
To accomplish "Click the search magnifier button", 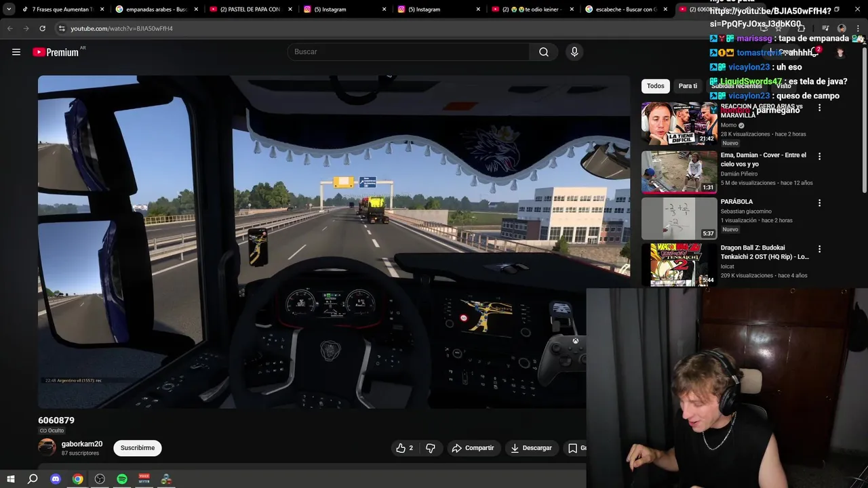I will tap(544, 52).
